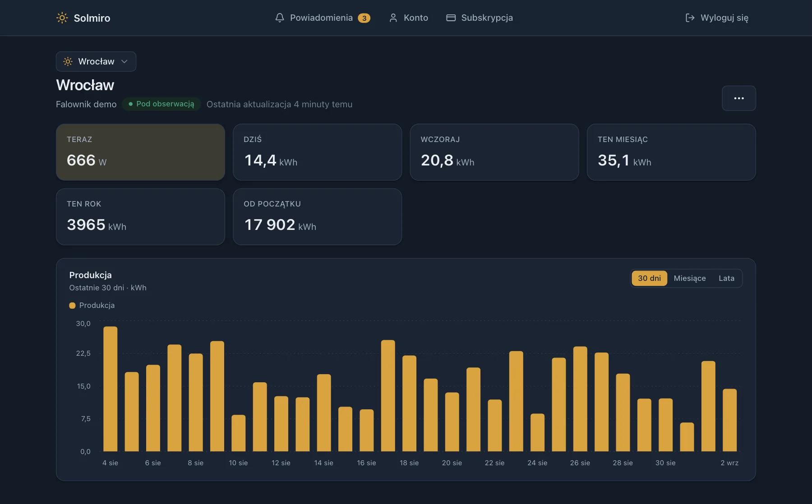Click the logout arrow icon
The image size is (812, 504).
pos(690,18)
